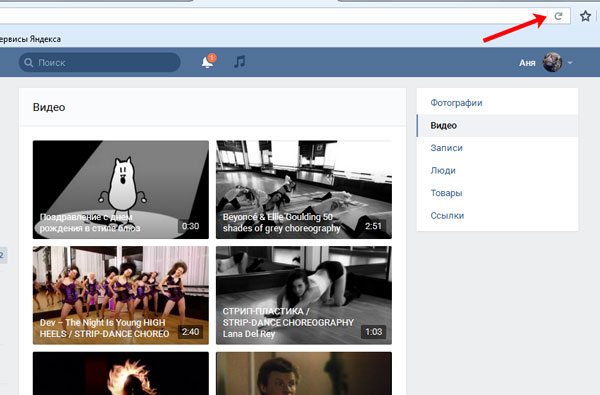Play the Beyoncé & Ellie Goulding choreography video
Viewport: 600px width, 395px height.
pyautogui.click(x=304, y=189)
